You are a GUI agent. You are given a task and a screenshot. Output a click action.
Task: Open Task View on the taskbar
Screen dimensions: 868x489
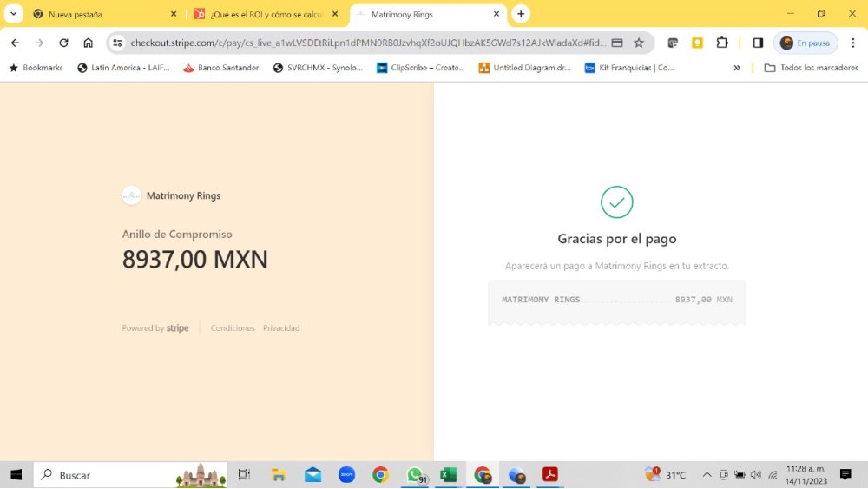[244, 474]
